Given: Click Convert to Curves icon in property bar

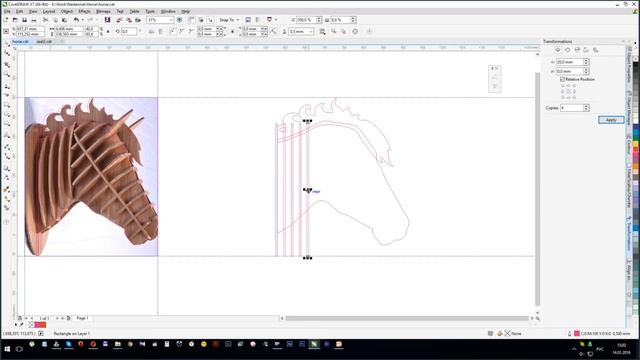Looking at the screenshot, I should click(355, 31).
